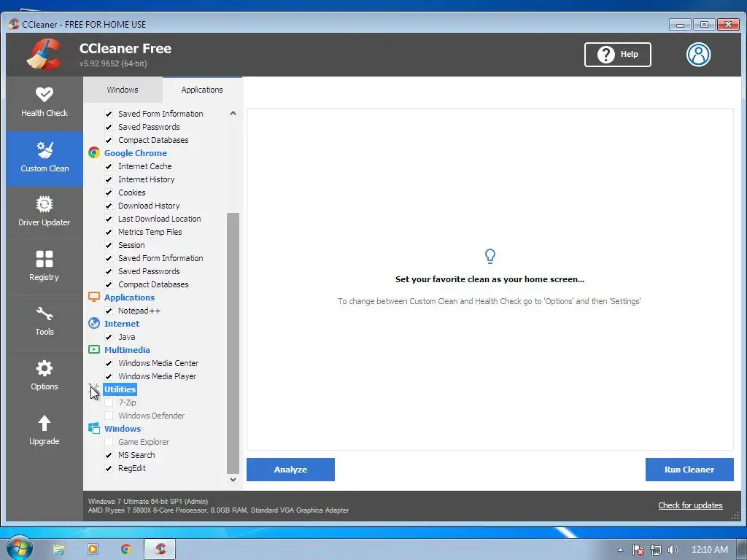Check the Game Explorer checkbox

(x=109, y=442)
